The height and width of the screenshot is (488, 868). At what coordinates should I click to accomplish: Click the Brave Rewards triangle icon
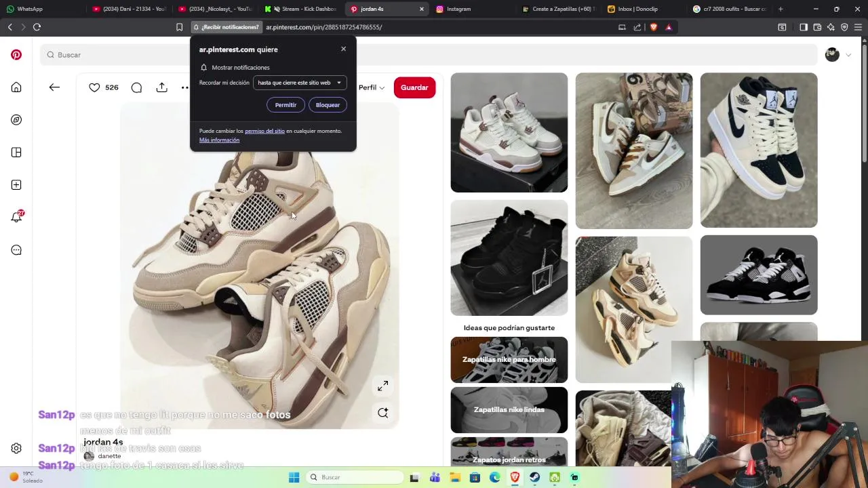[669, 27]
